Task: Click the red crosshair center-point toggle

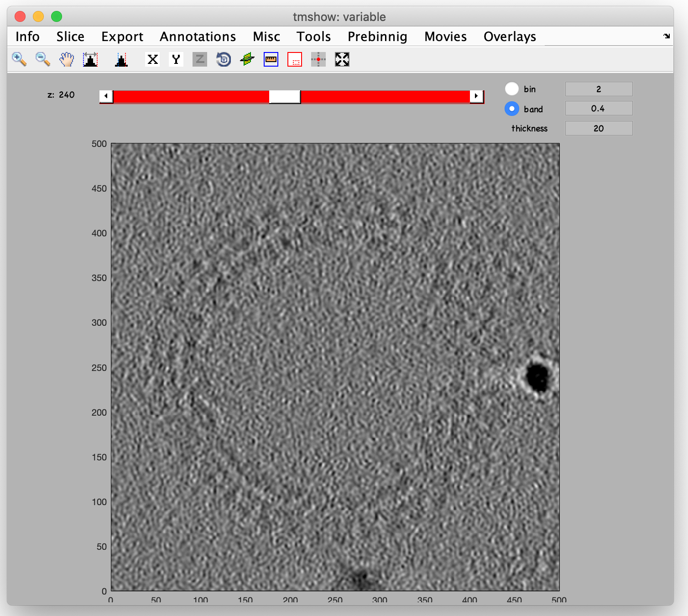Action: click(318, 59)
